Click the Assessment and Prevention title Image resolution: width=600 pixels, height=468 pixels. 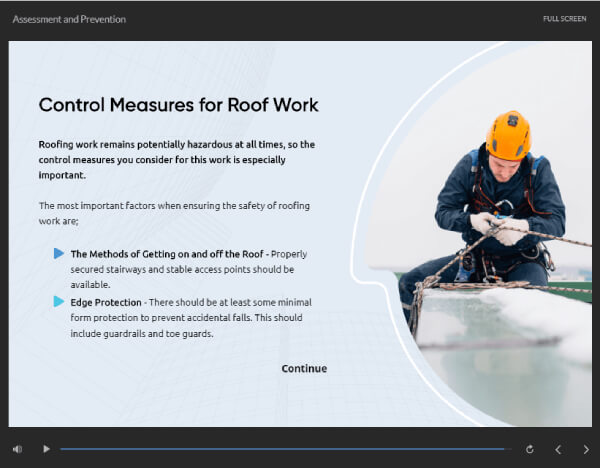point(69,19)
